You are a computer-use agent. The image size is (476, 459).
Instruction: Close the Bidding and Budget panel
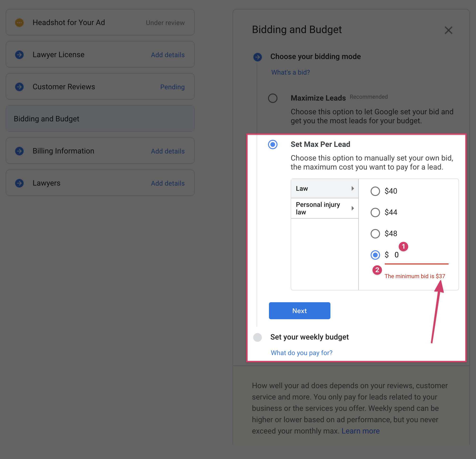coord(448,30)
